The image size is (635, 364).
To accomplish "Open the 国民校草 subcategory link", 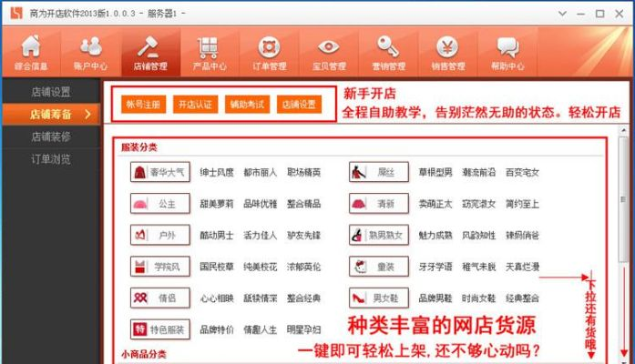I will point(217,267).
